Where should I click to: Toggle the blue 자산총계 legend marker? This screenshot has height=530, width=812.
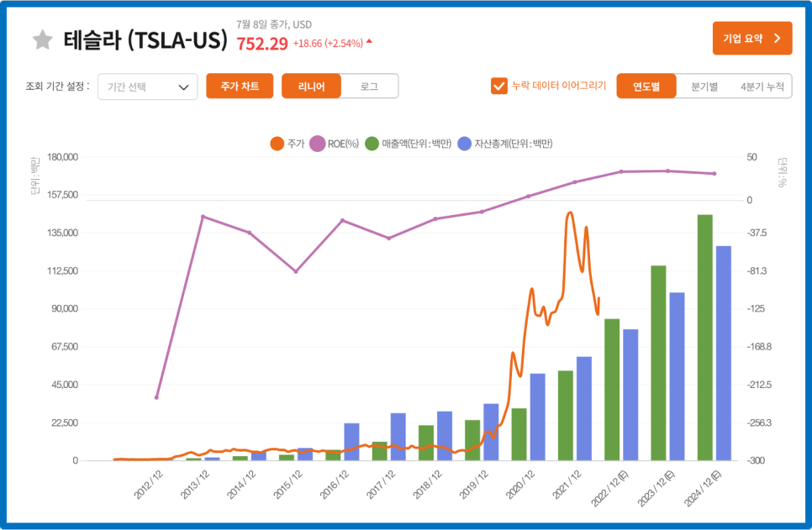(x=465, y=144)
